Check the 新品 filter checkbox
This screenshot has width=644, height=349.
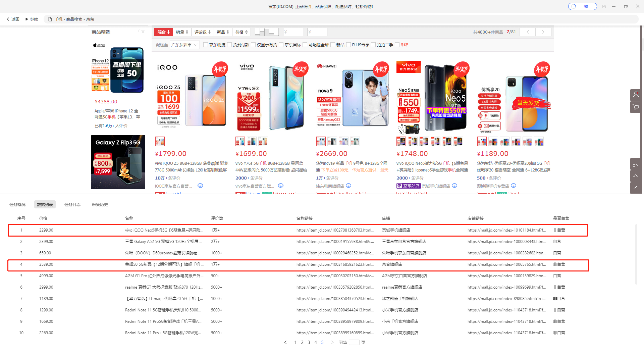(333, 45)
